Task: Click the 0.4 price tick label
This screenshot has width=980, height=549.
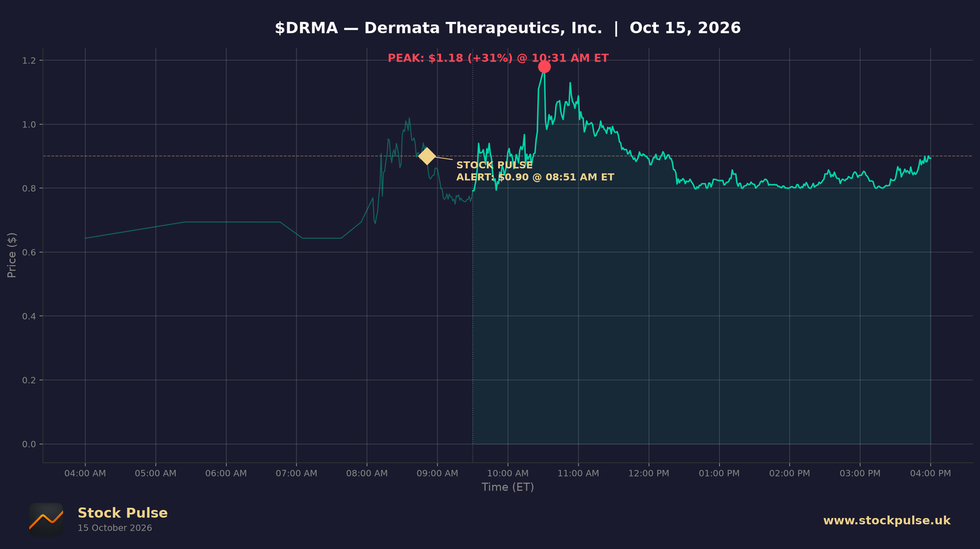Action: [29, 316]
